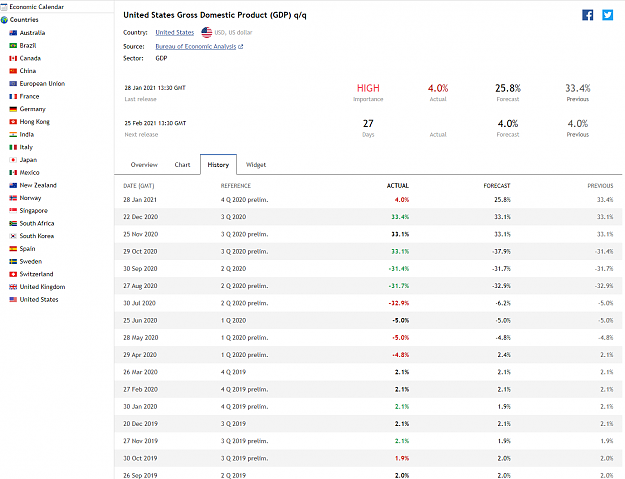This screenshot has height=479, width=625.
Task: Open the United States country link
Action: pyautogui.click(x=175, y=32)
